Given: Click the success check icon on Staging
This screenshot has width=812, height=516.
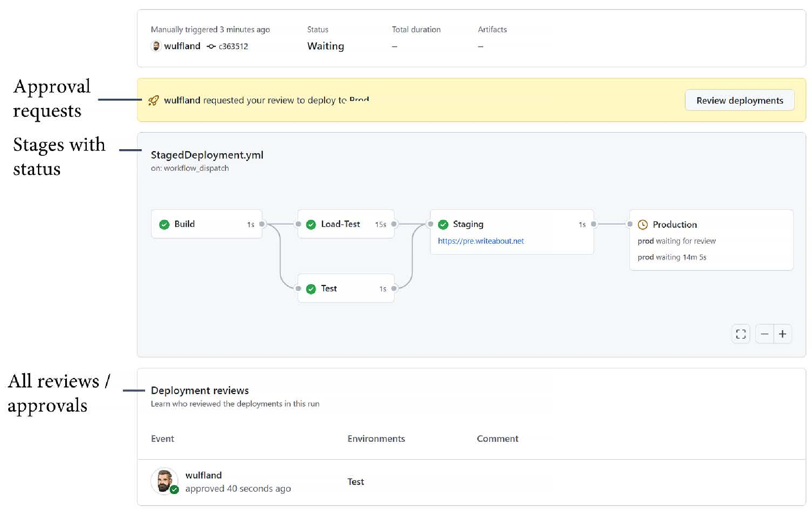Looking at the screenshot, I should [x=443, y=224].
